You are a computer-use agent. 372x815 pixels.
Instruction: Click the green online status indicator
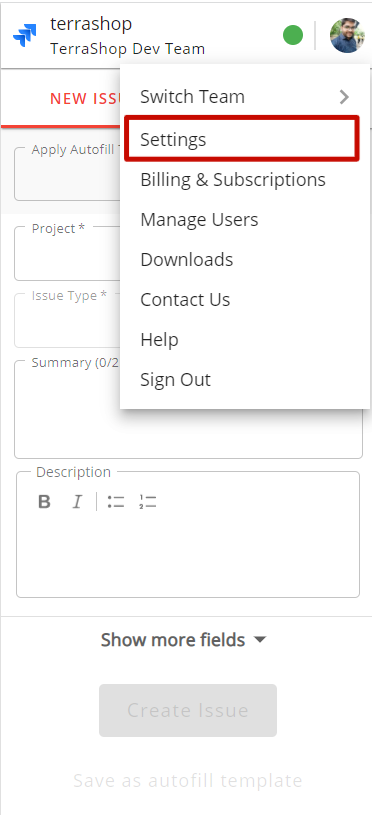point(293,35)
